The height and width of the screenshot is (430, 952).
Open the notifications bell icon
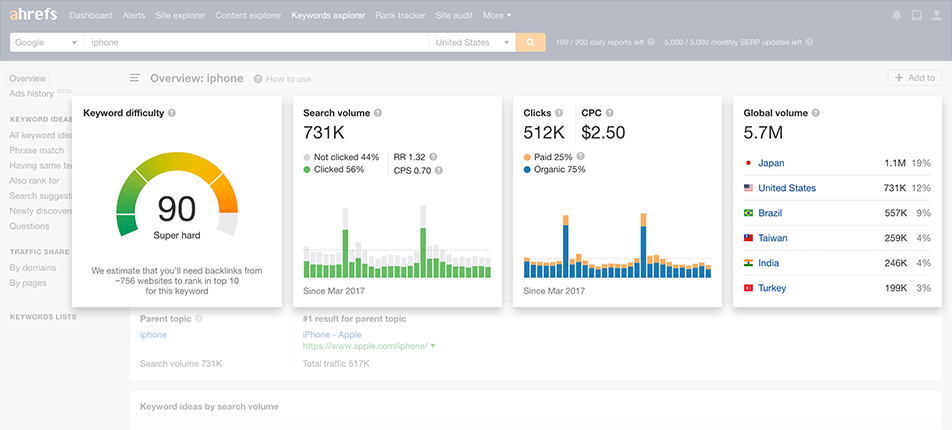896,16
